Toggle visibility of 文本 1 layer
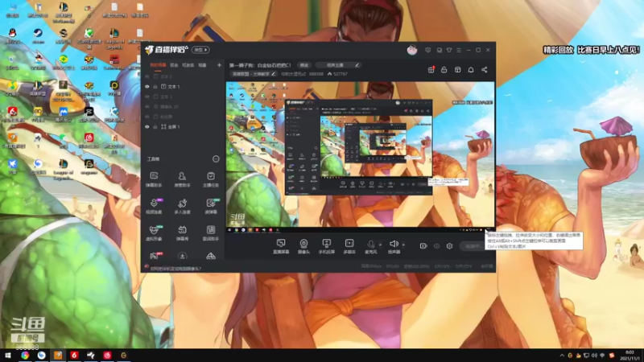The height and width of the screenshot is (362, 644). click(147, 87)
